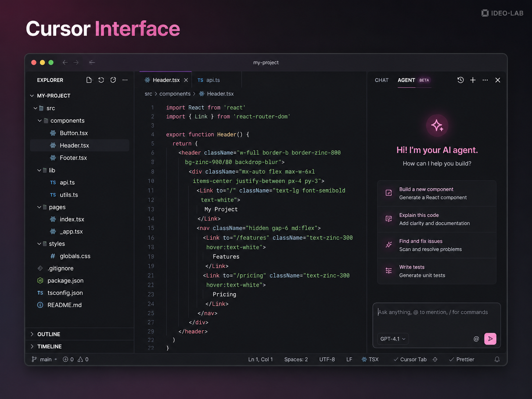Click the main git branch indicator
Image resolution: width=532 pixels, height=399 pixels.
[x=44, y=359]
